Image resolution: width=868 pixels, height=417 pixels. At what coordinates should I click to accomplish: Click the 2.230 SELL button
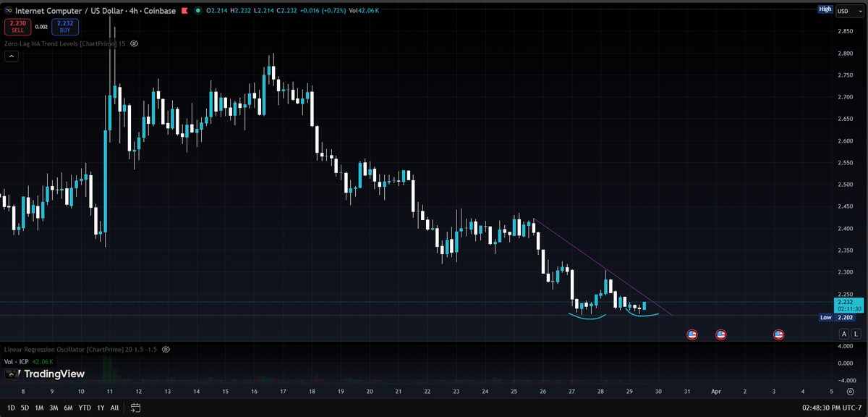click(x=17, y=27)
